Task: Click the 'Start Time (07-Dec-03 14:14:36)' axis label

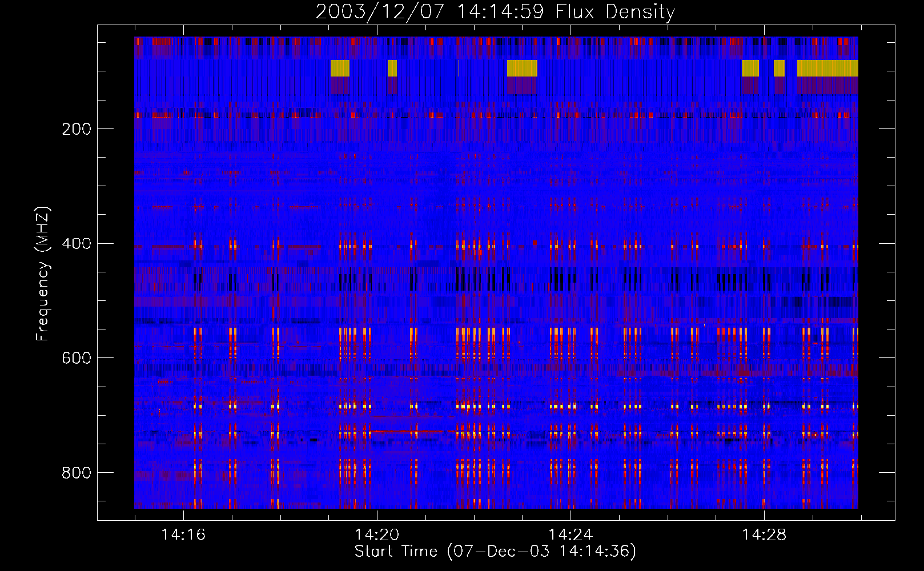Action: [495, 552]
